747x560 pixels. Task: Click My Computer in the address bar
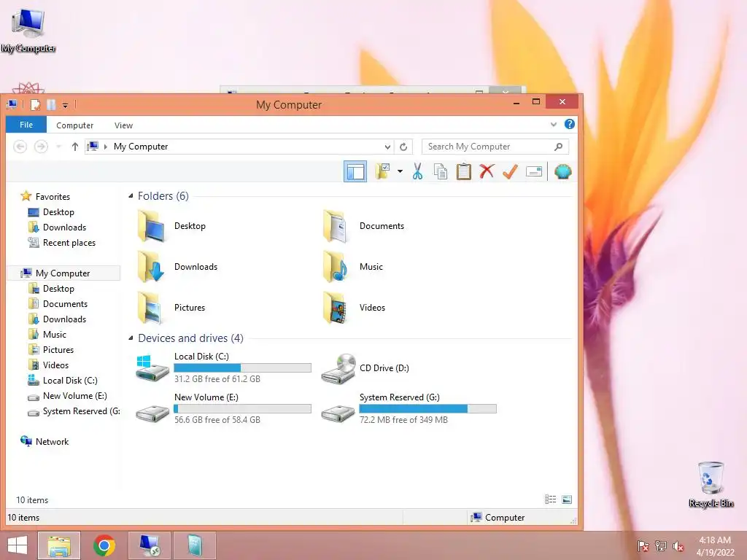point(141,147)
